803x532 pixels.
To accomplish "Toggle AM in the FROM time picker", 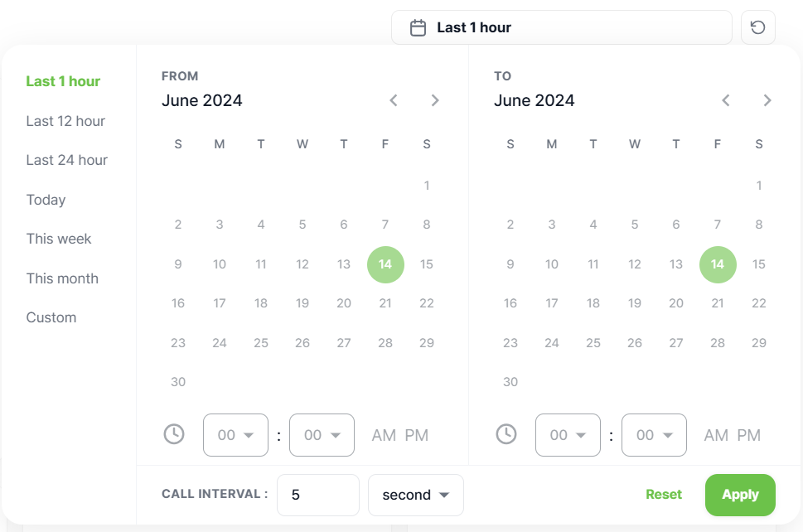I will tap(384, 435).
